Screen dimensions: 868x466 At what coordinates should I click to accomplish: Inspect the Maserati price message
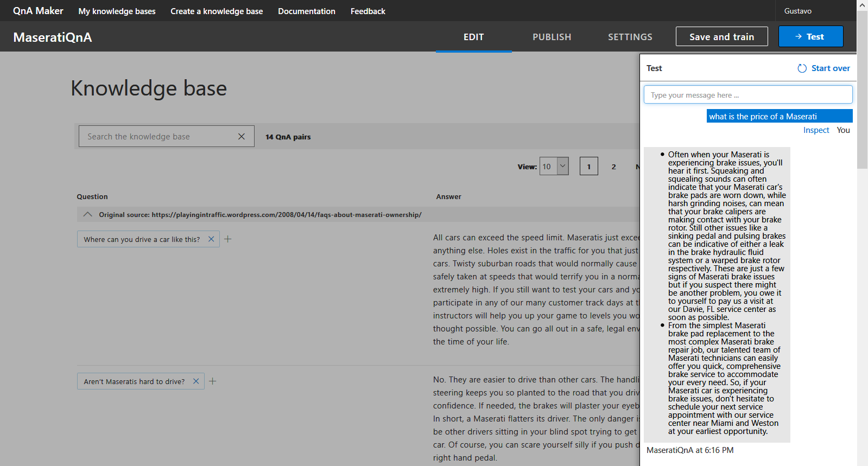[x=816, y=130]
